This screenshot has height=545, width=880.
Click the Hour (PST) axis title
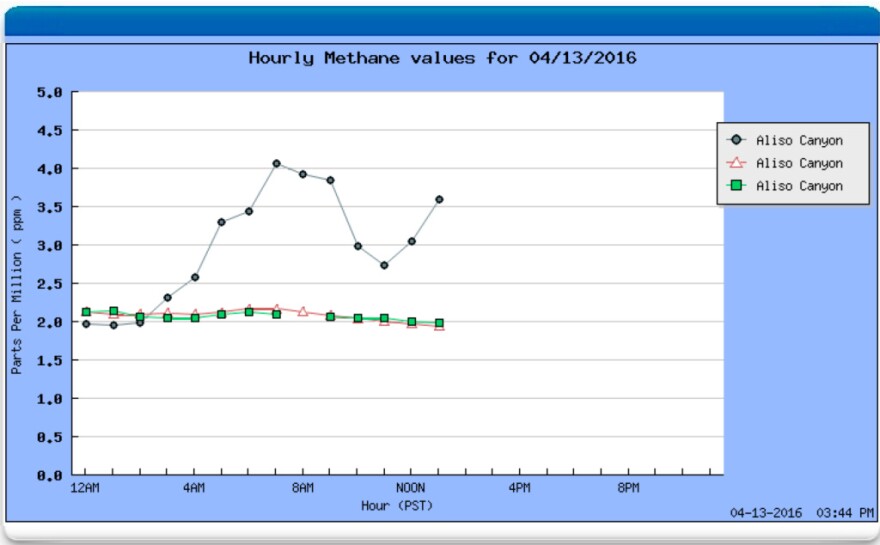point(397,506)
